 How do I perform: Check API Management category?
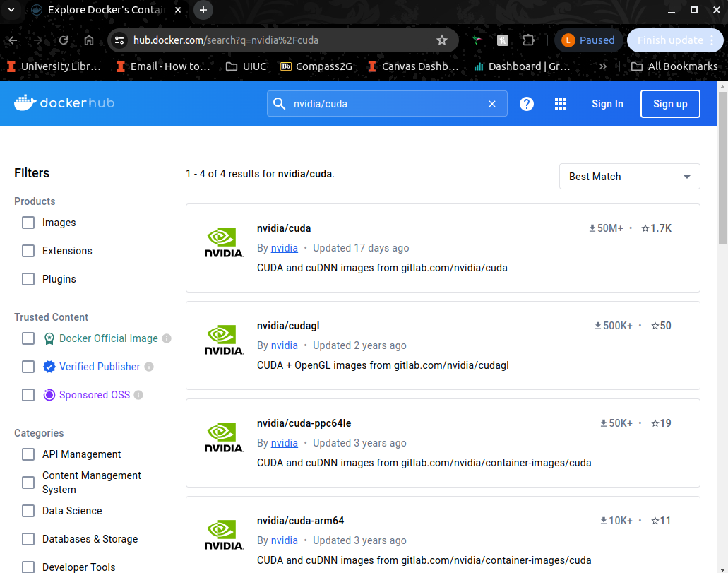28,454
